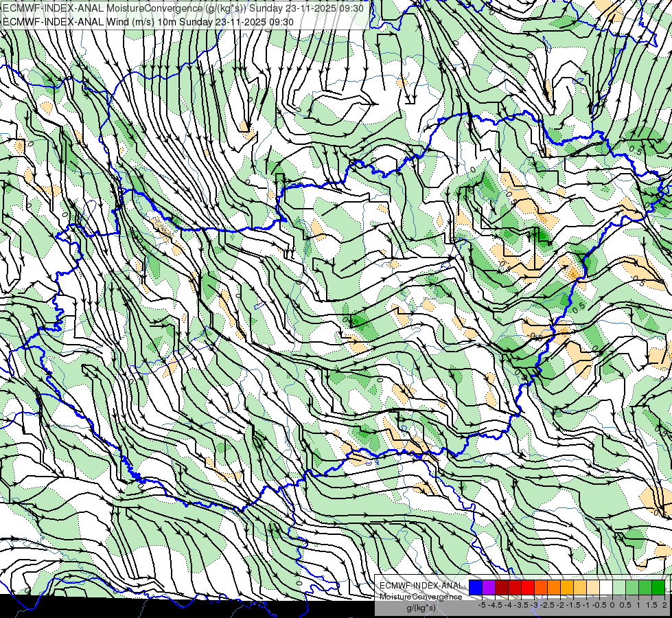The width and height of the screenshot is (672, 618).
Task: Click the 2 tick label on the colorbar
Action: click(x=664, y=605)
